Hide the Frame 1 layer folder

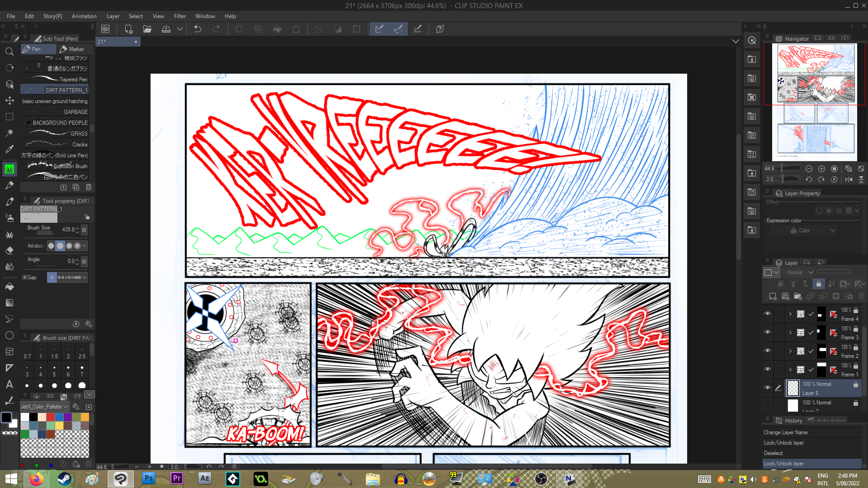[x=767, y=369]
